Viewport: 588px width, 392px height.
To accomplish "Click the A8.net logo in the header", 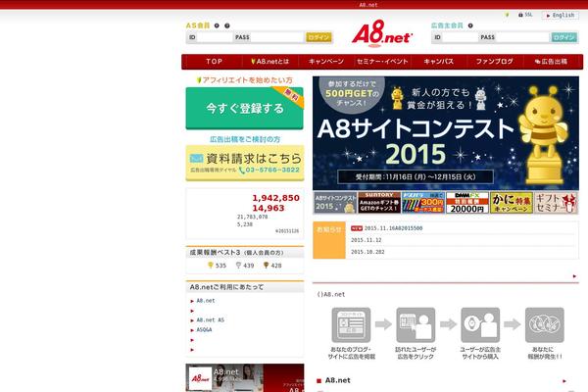I will tap(382, 33).
